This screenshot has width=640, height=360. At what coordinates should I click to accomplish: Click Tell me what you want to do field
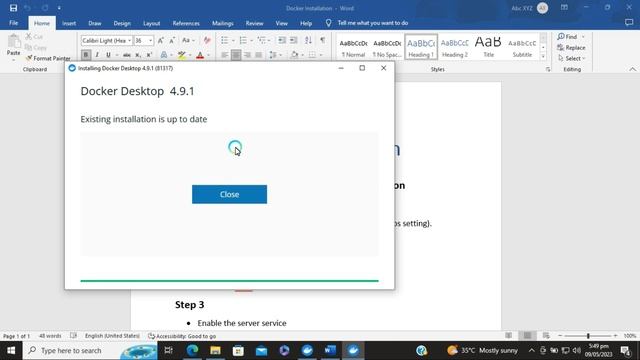pyautogui.click(x=373, y=23)
